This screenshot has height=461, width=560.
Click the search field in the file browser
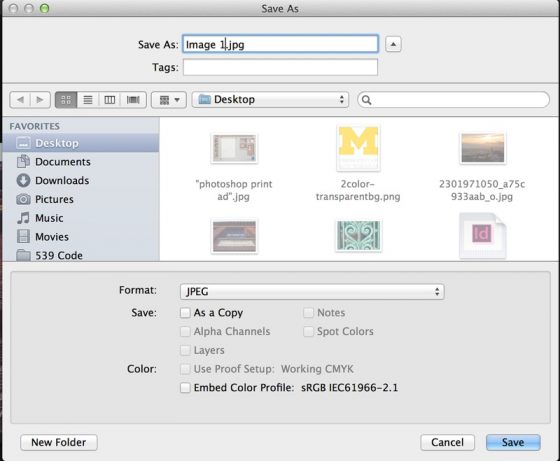coord(454,100)
